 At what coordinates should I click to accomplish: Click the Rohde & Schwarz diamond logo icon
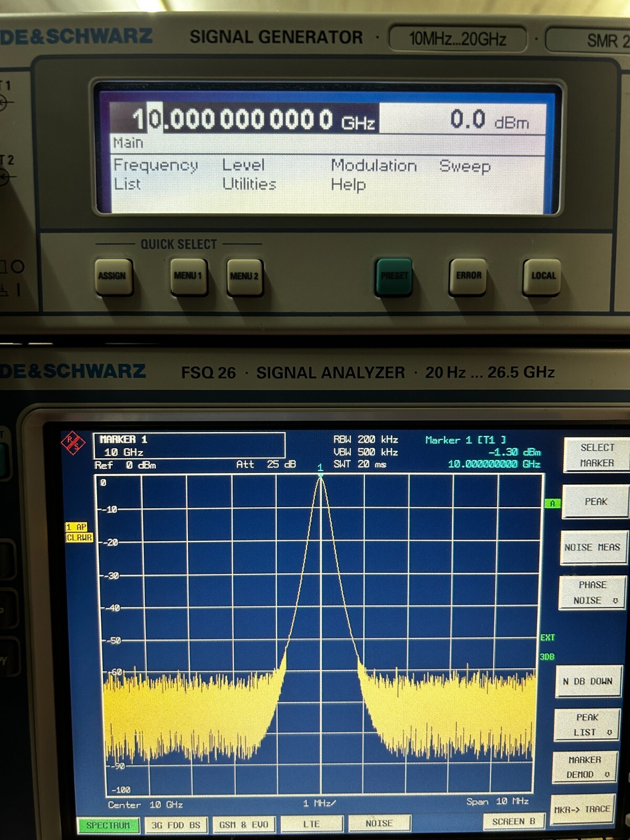(x=73, y=443)
